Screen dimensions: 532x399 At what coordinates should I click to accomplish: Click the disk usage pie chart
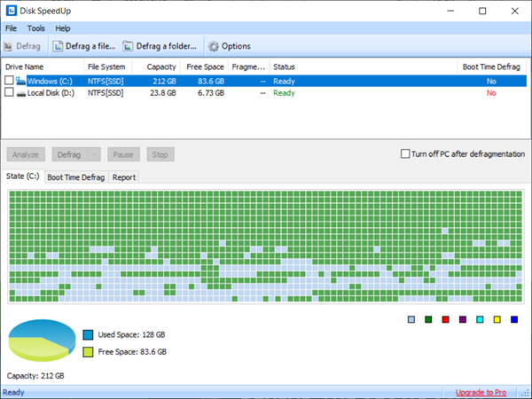pos(42,340)
